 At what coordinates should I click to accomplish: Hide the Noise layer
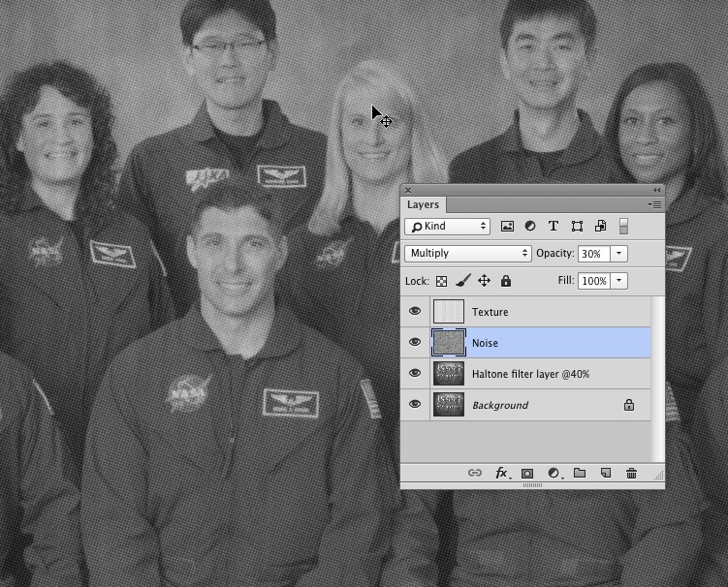point(415,342)
